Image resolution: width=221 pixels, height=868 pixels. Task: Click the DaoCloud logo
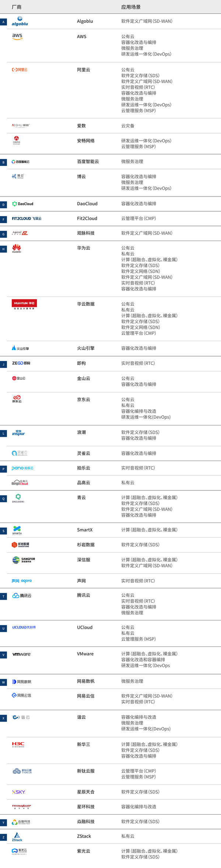pos(22,204)
